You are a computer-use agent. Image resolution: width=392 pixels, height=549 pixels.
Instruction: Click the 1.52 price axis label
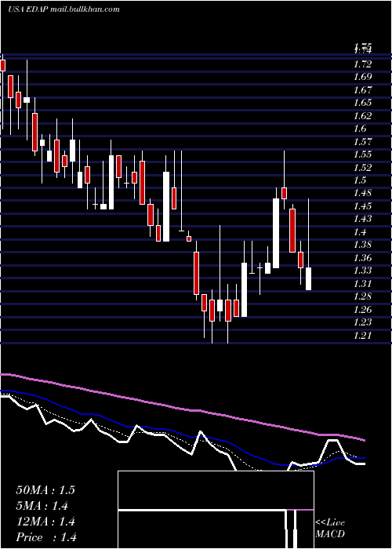(362, 167)
